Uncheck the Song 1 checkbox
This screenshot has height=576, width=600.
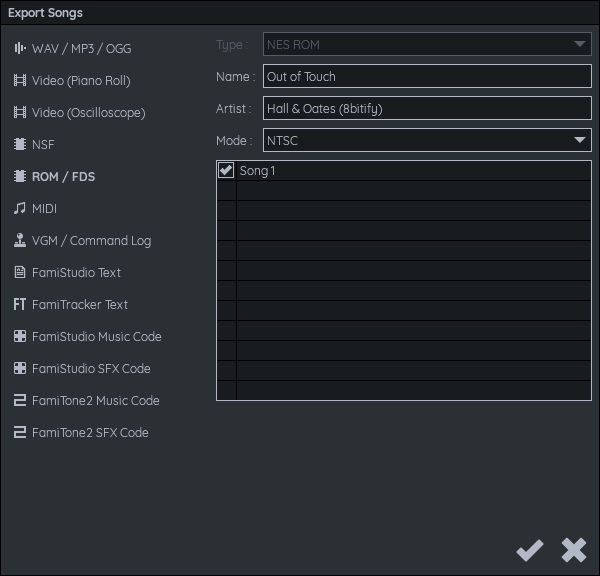pyautogui.click(x=226, y=171)
